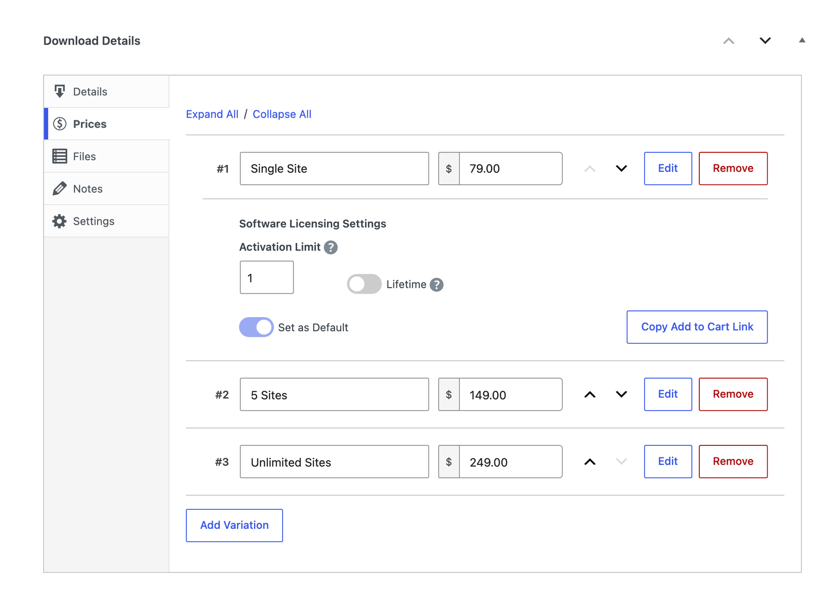
Task: Click the Files list icon
Action: pos(60,156)
